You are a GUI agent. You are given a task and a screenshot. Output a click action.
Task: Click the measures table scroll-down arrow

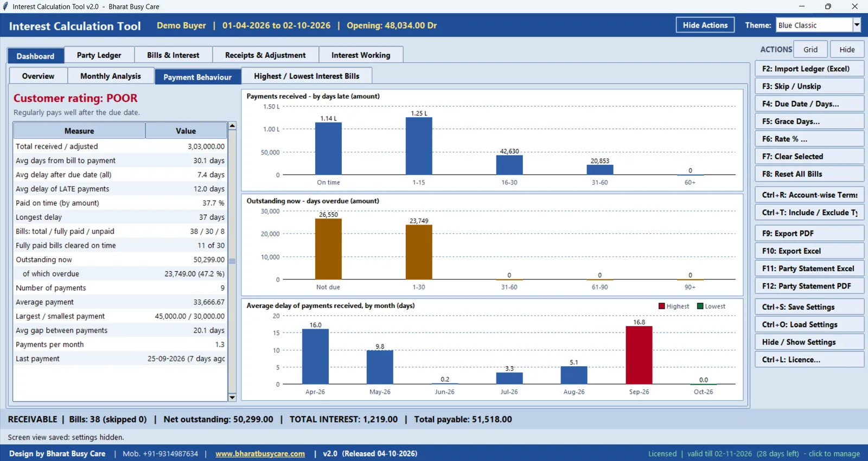232,398
